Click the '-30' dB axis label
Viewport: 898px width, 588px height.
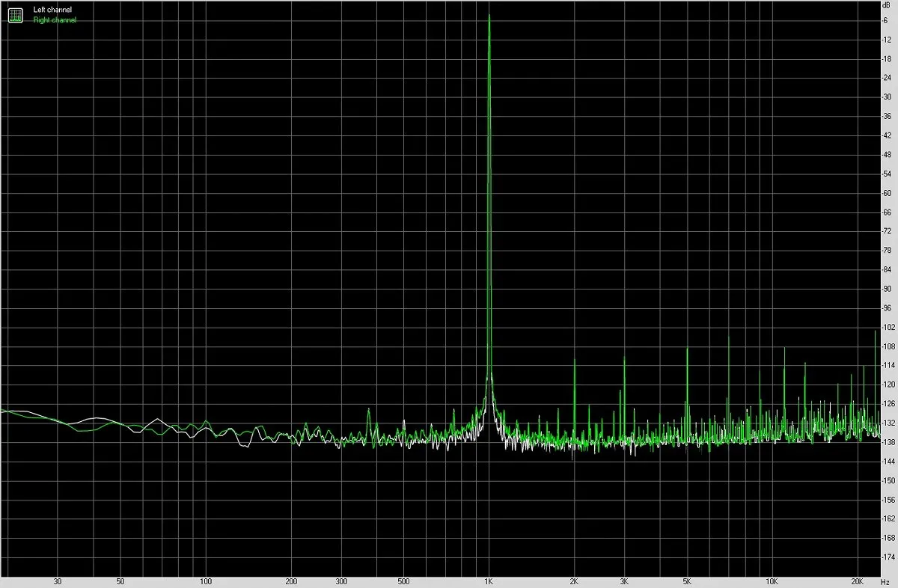[888, 97]
